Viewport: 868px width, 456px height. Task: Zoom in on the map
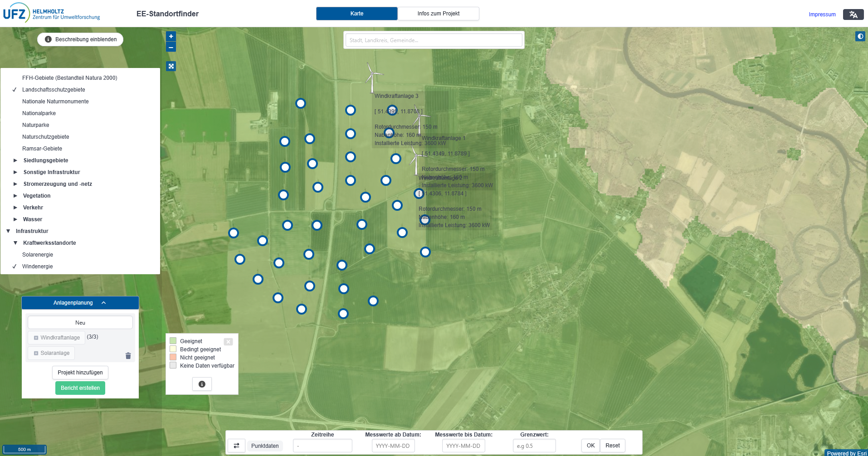coord(171,36)
